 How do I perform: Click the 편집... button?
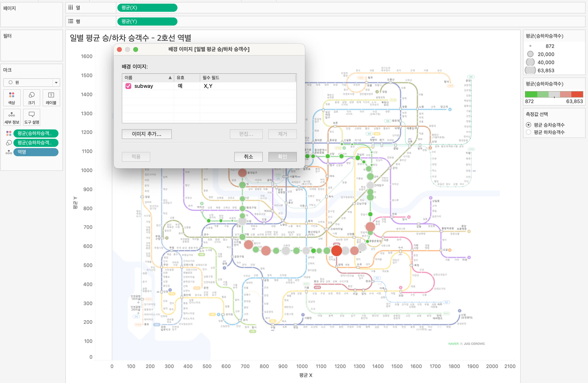(x=246, y=134)
